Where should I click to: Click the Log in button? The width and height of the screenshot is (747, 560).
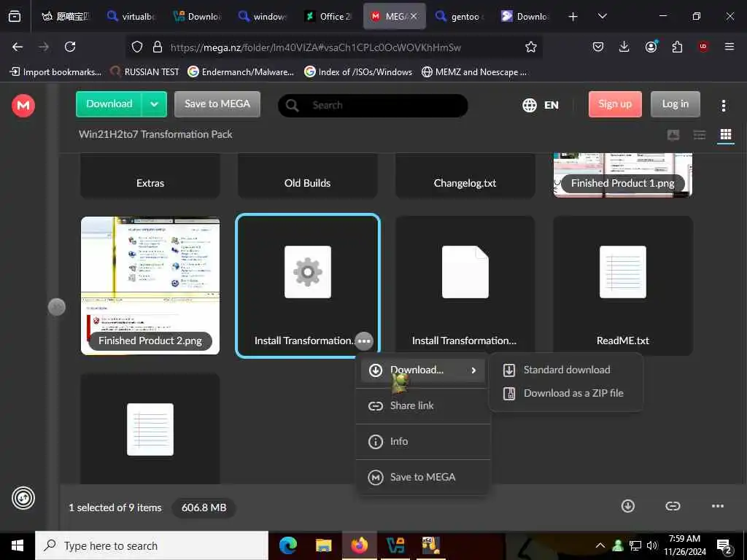tap(675, 104)
